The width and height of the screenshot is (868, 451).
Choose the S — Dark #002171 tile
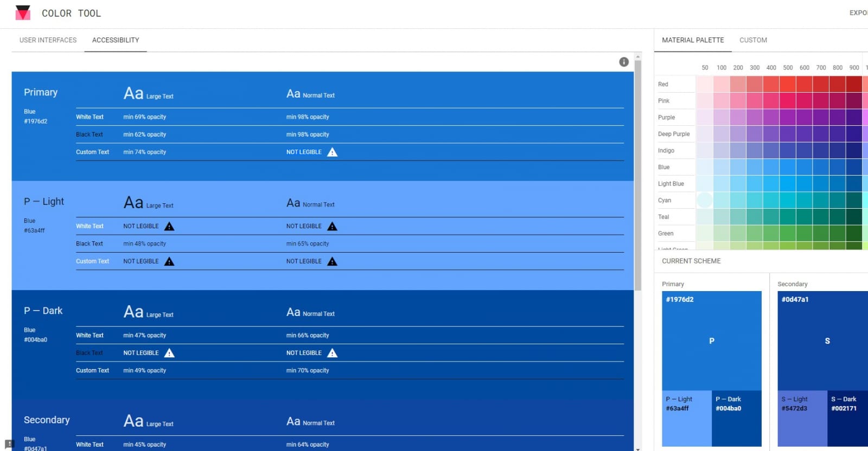848,418
